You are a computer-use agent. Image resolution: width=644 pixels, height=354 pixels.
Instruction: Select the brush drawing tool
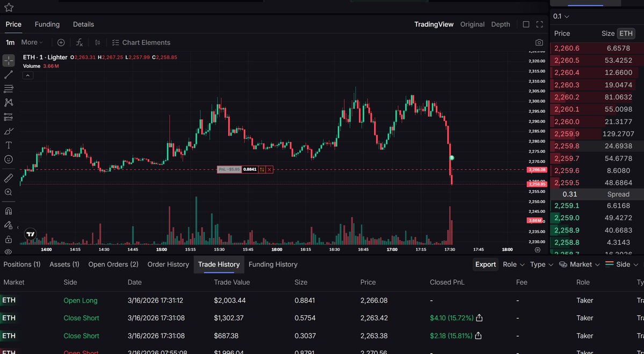pos(9,131)
